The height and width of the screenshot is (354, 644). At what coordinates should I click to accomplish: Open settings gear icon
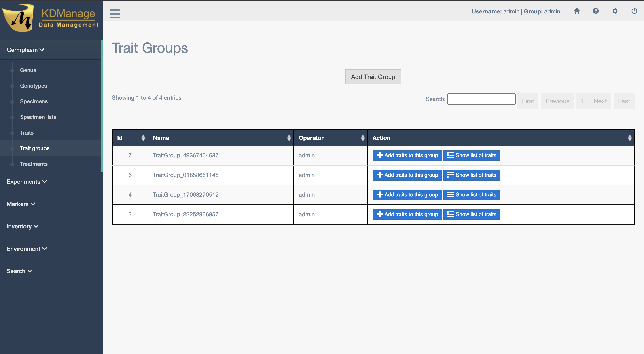coord(615,11)
